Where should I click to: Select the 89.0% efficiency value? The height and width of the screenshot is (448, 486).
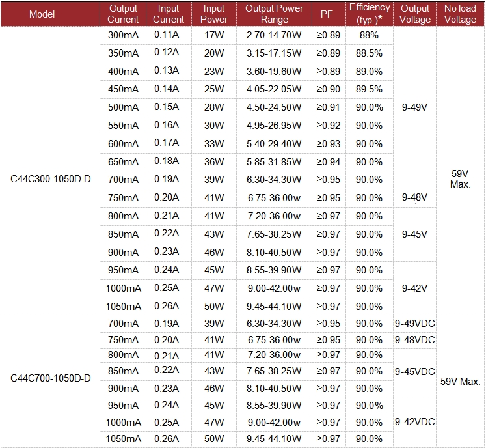[369, 72]
